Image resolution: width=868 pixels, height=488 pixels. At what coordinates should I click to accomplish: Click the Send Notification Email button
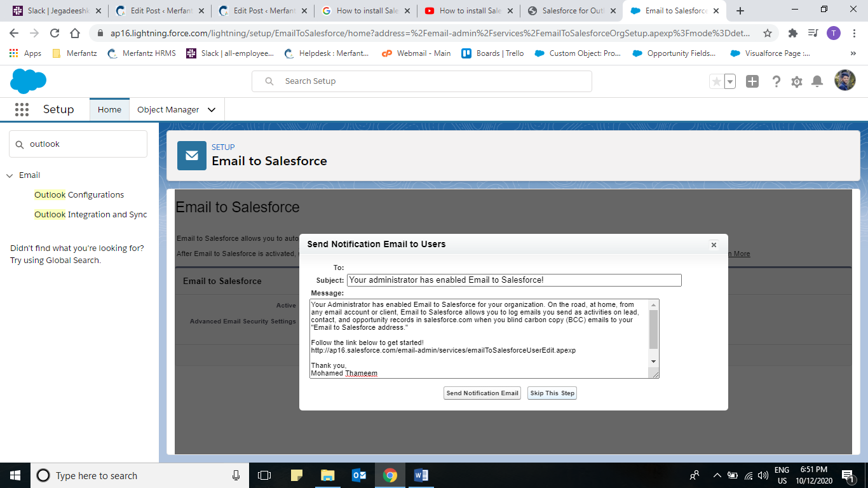click(482, 393)
